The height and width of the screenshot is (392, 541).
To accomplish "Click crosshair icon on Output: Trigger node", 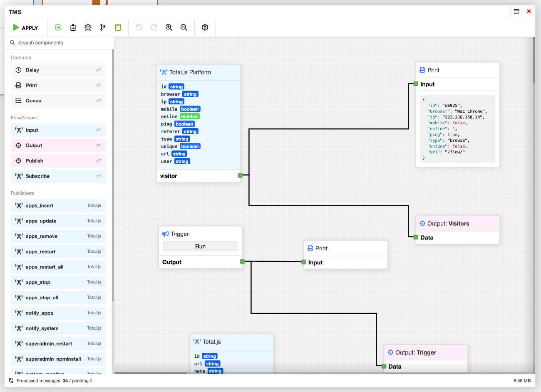I will click(390, 353).
